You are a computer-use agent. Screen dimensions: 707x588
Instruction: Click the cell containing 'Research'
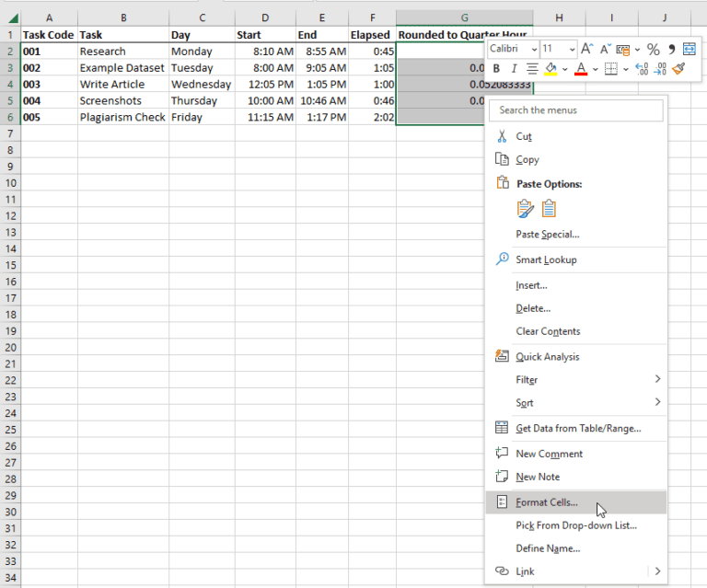tap(123, 52)
